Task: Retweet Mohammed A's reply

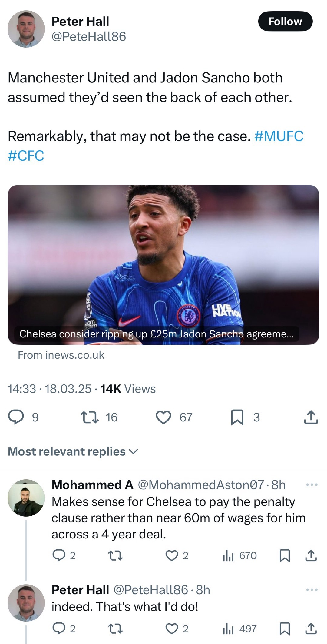Action: tap(115, 555)
